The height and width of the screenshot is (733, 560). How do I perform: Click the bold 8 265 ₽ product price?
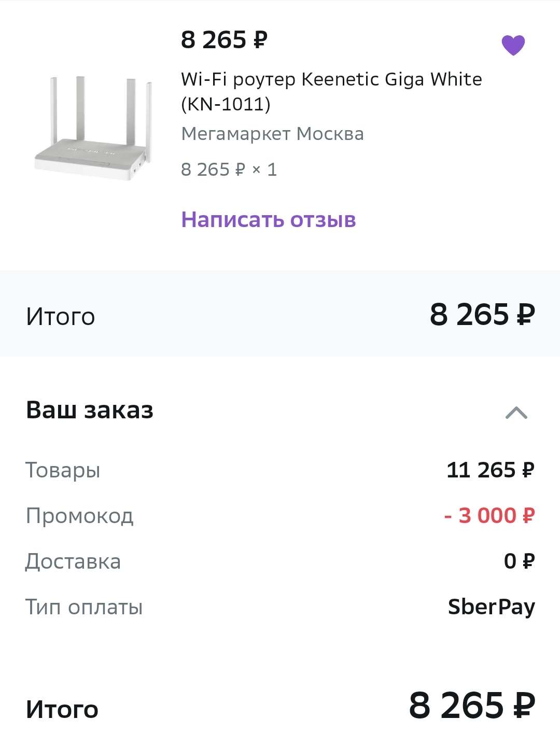click(224, 40)
